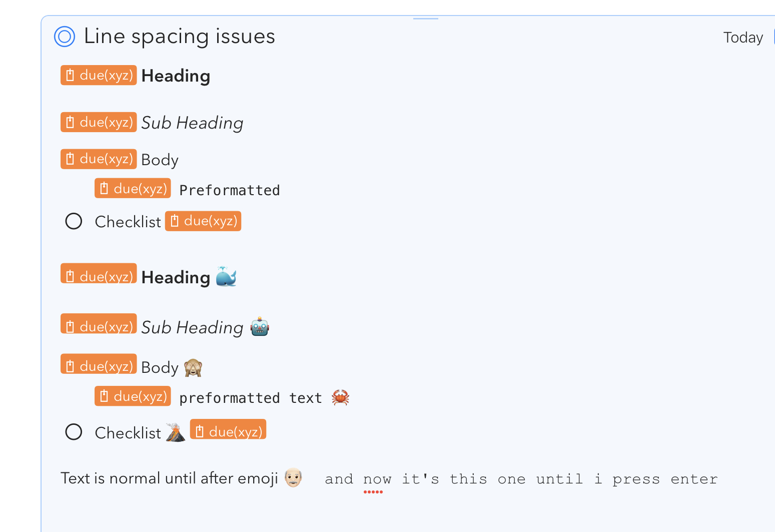This screenshot has width=775, height=532.
Task: Click due(xyz) tag beside plain Sub Heading
Action: (x=99, y=122)
